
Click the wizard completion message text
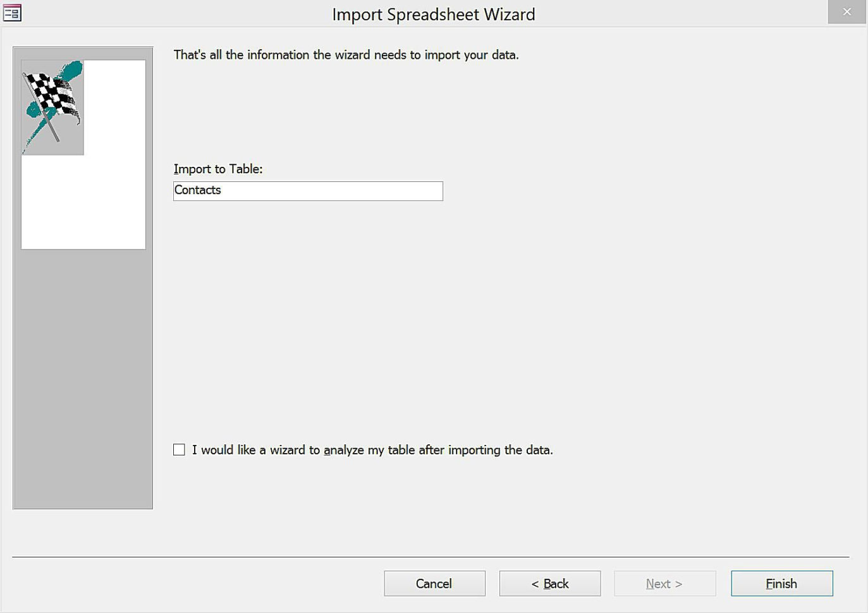pyautogui.click(x=345, y=55)
